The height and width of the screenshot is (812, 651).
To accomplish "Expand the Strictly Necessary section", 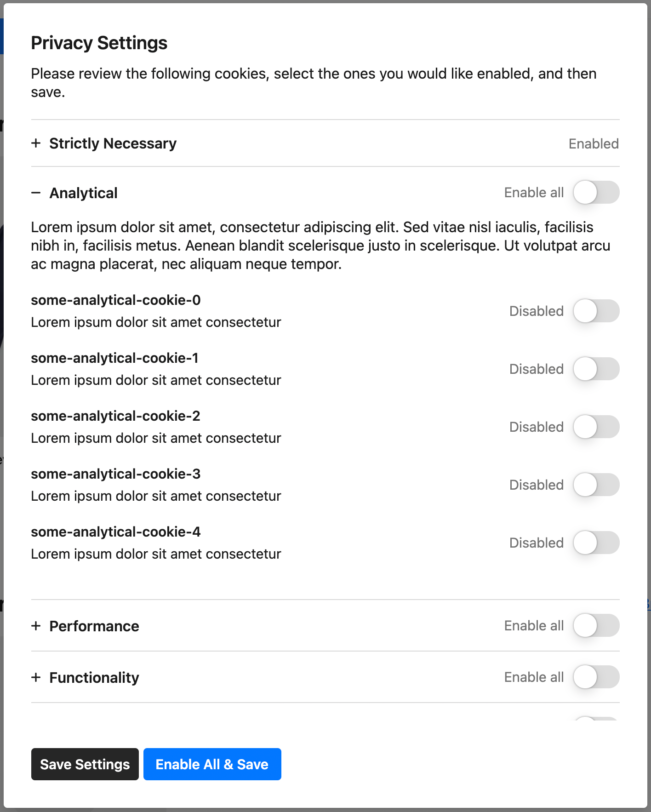I will click(36, 143).
